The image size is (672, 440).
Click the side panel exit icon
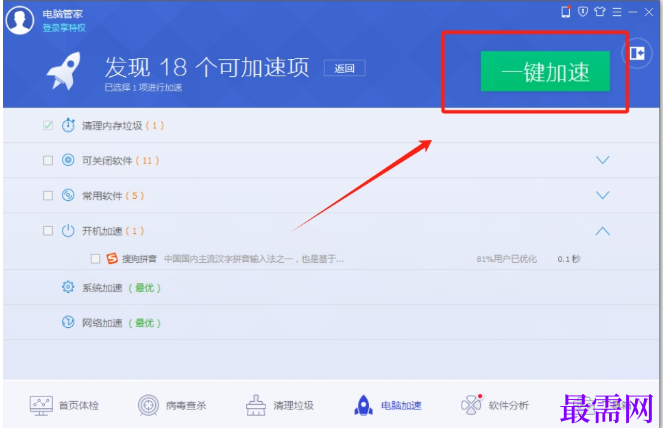point(637,54)
